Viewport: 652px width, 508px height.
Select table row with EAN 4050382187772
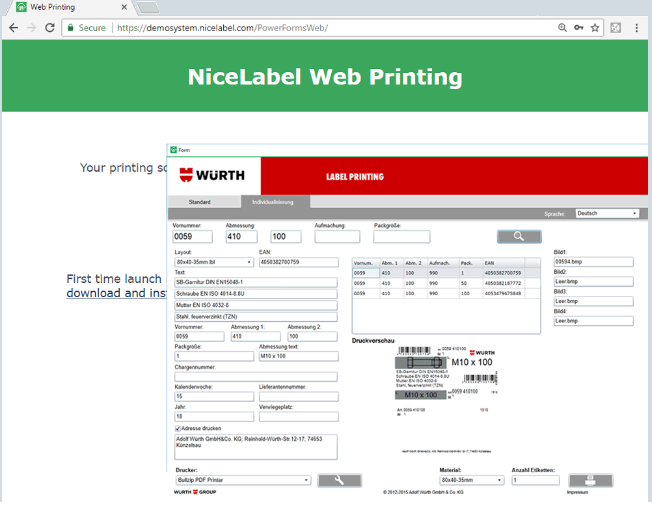pos(446,284)
